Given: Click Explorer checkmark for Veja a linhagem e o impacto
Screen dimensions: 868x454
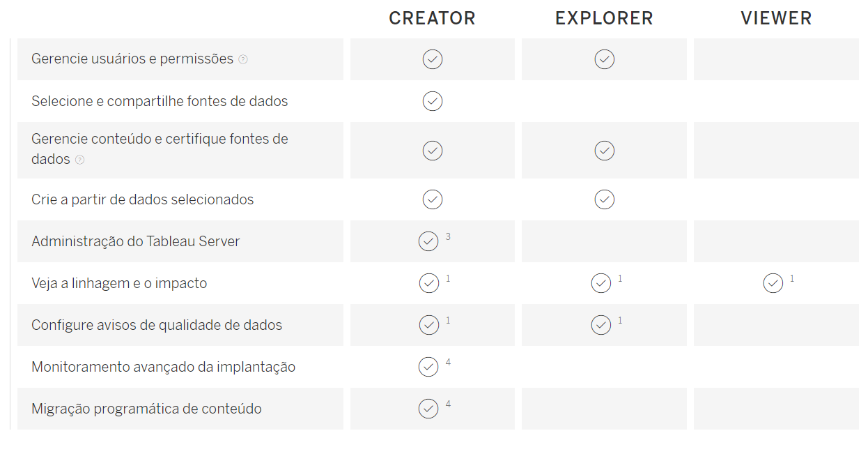Looking at the screenshot, I should coord(601,283).
